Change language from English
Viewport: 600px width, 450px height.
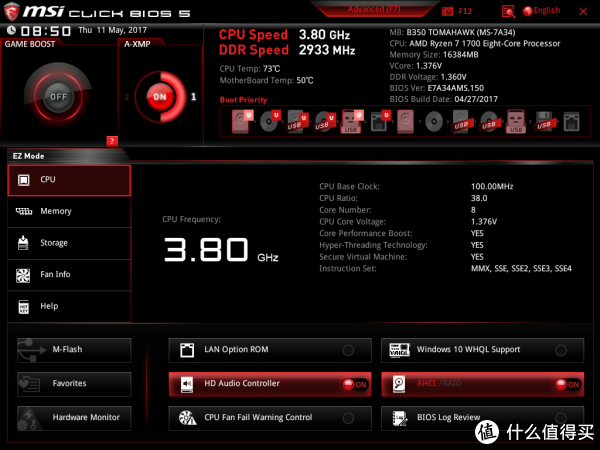[x=541, y=11]
